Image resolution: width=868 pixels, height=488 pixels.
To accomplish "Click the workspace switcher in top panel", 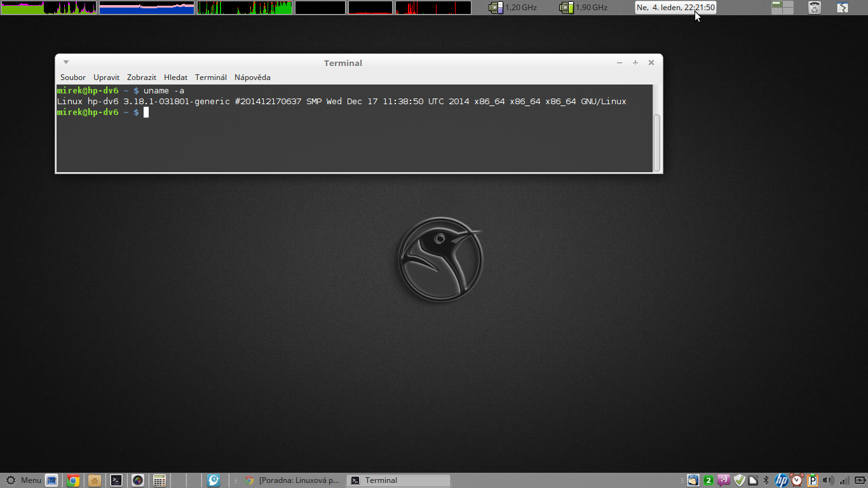I will [x=782, y=8].
